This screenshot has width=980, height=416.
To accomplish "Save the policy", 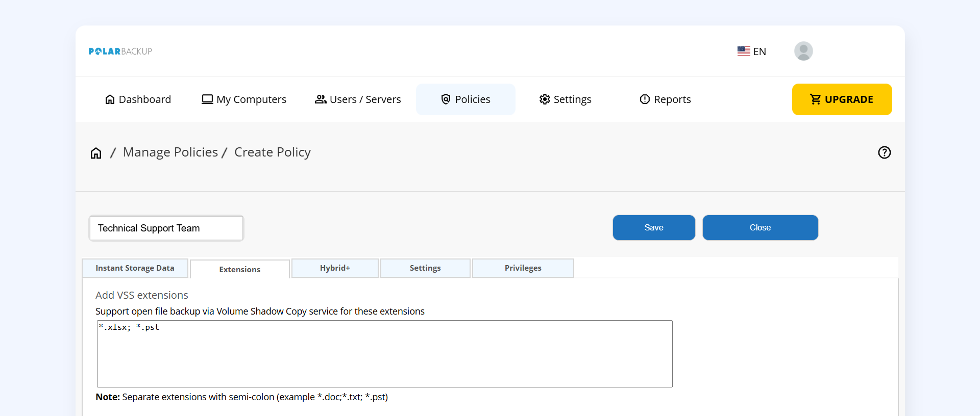I will (653, 227).
